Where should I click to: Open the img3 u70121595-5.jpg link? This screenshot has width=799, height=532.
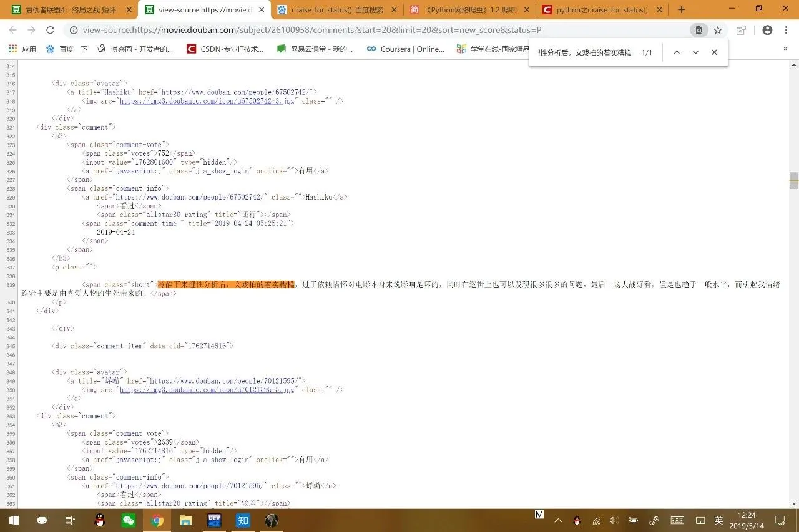[x=207, y=389]
